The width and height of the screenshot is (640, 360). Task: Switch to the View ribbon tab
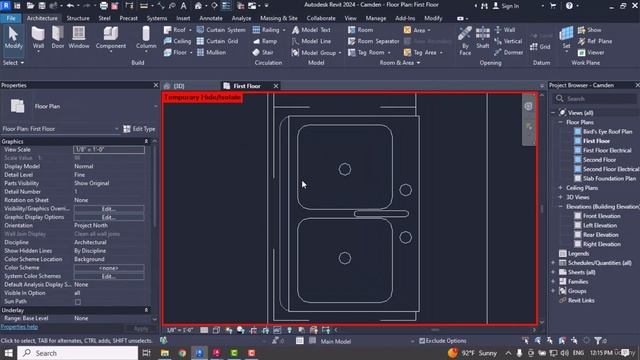(x=350, y=18)
